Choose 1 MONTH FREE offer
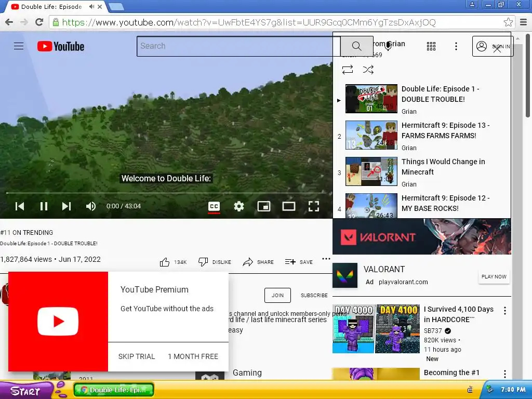 pyautogui.click(x=193, y=356)
